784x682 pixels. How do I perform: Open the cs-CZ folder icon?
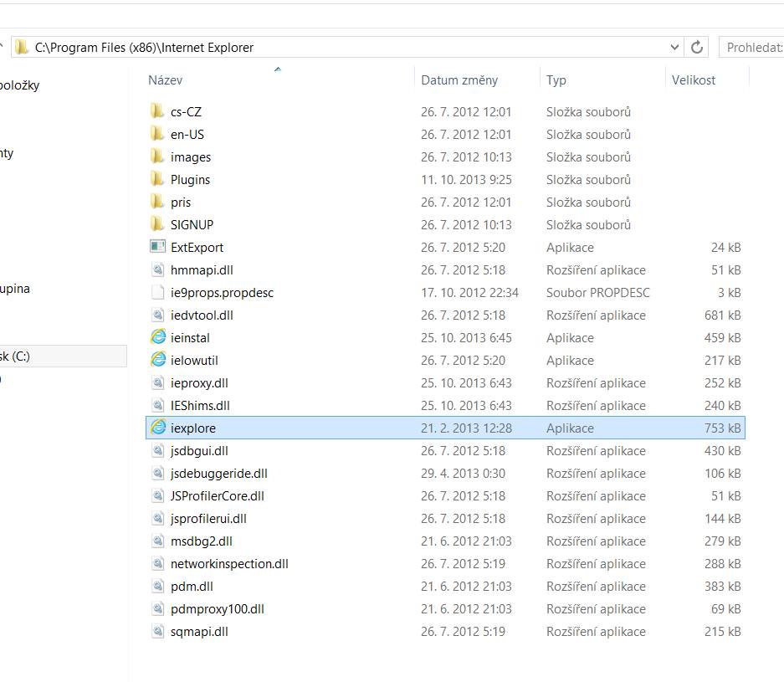157,111
